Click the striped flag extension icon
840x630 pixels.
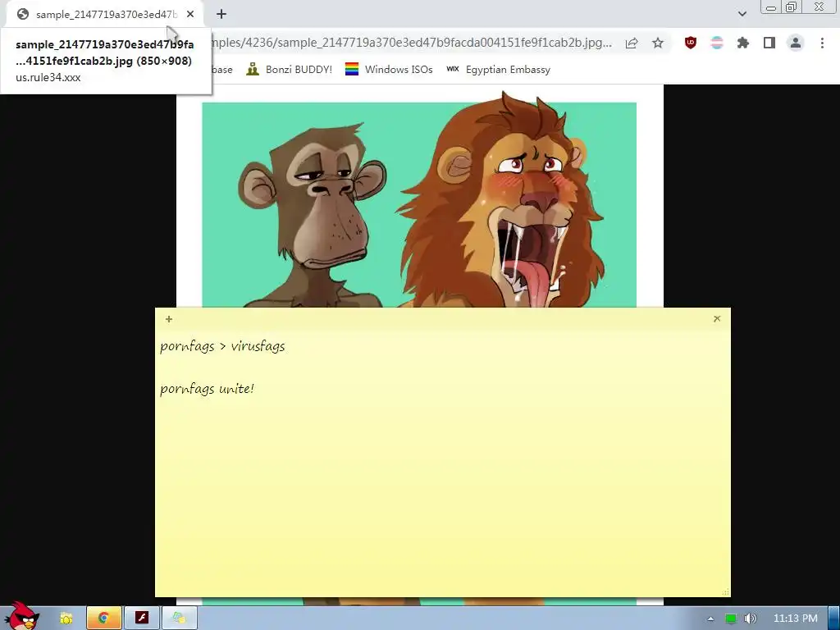click(x=717, y=43)
